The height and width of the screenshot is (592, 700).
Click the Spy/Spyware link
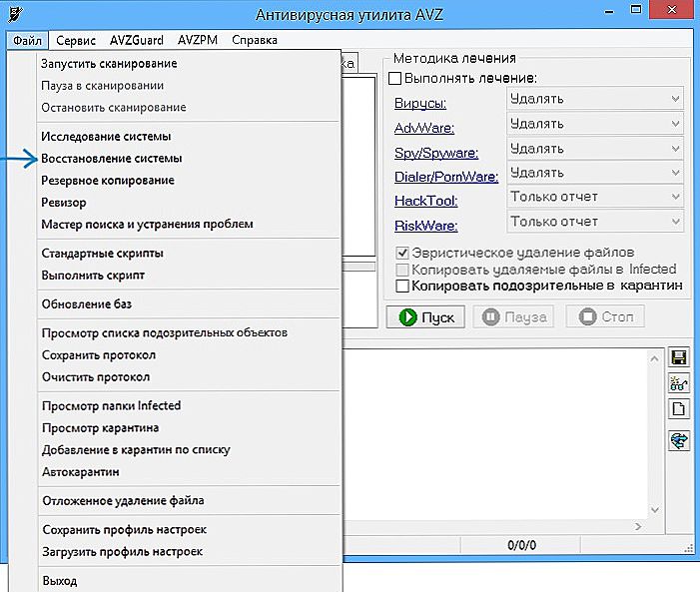pos(436,153)
